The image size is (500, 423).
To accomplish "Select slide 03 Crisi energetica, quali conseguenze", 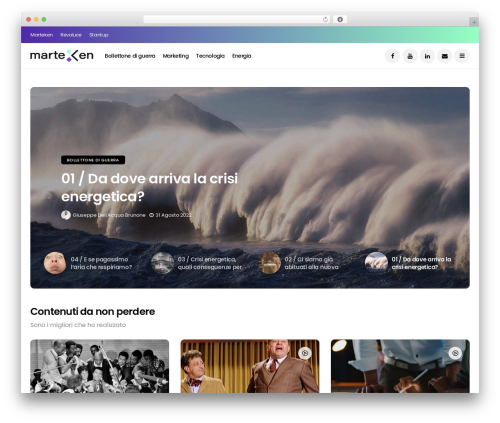I will click(210, 263).
